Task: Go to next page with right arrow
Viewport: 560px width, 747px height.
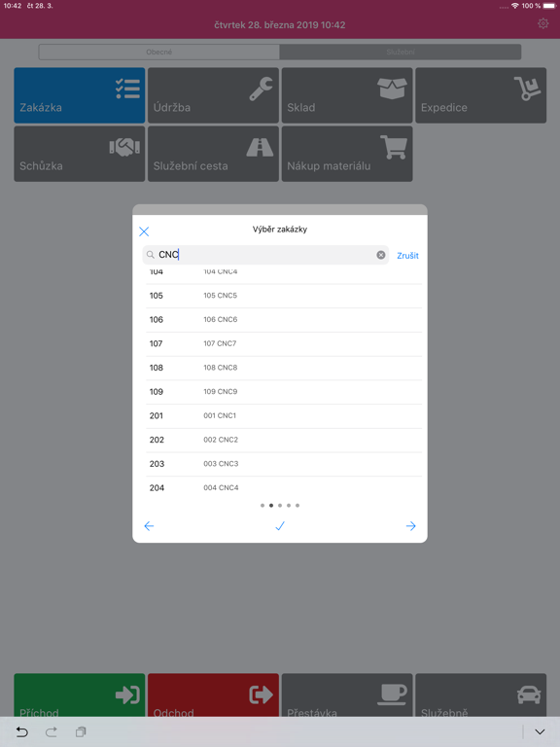Action: (411, 526)
